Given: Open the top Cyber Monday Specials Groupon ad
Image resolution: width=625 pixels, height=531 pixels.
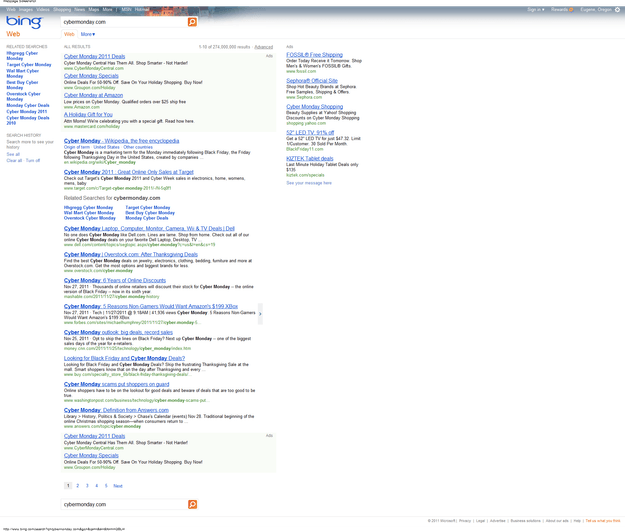Looking at the screenshot, I should tap(91, 76).
